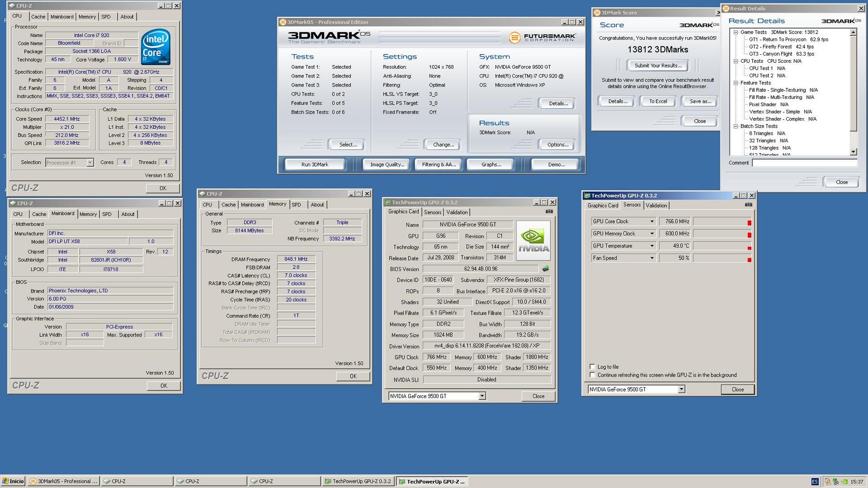Image resolution: width=868 pixels, height=488 pixels.
Task: Switch to Validation tab in GPU-Z Sensors window
Action: click(x=656, y=205)
